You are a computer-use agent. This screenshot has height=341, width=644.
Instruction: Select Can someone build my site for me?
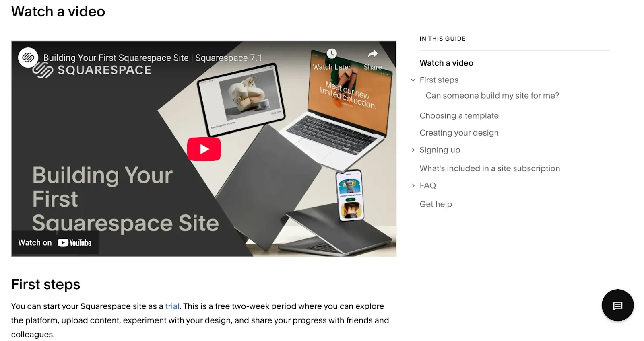pos(492,96)
